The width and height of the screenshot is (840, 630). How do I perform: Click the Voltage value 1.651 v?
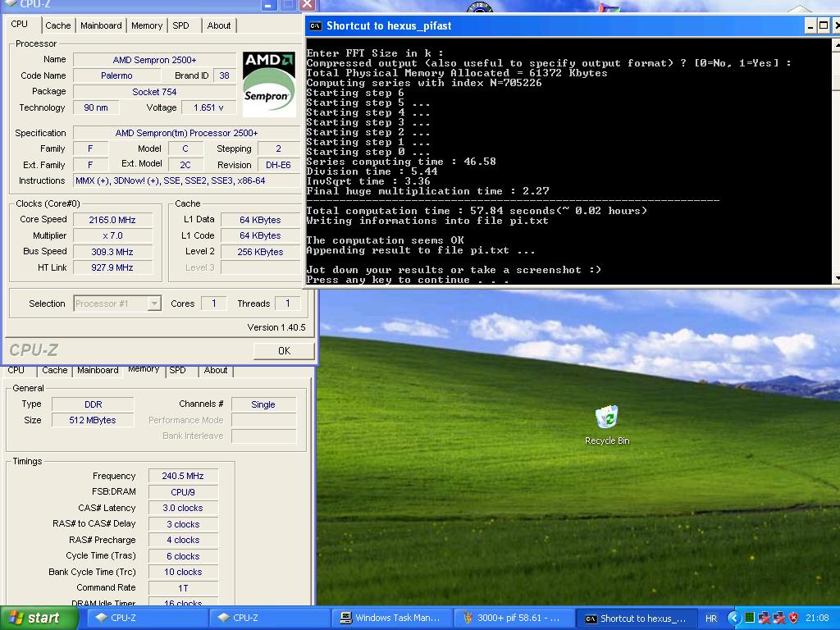pyautogui.click(x=208, y=107)
